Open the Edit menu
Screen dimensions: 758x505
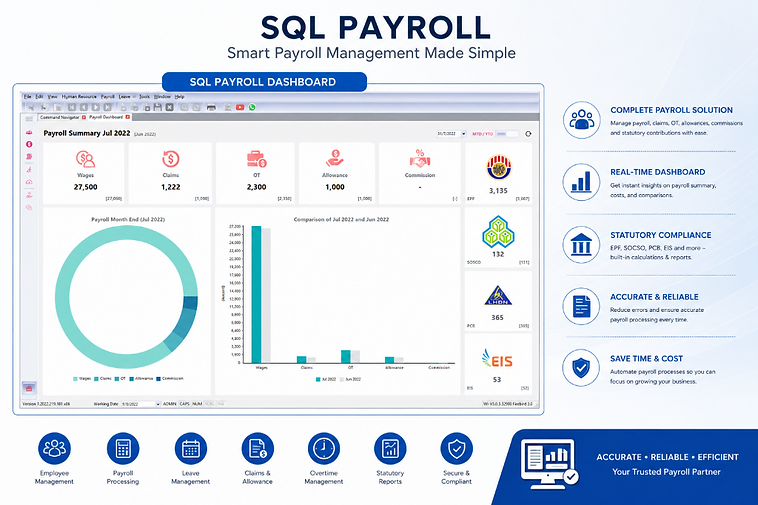point(39,97)
